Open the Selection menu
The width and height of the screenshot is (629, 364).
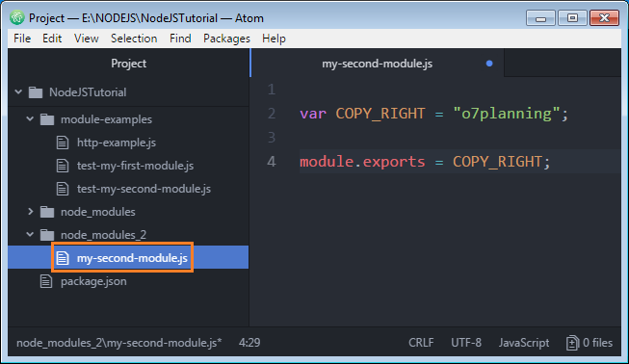point(134,39)
